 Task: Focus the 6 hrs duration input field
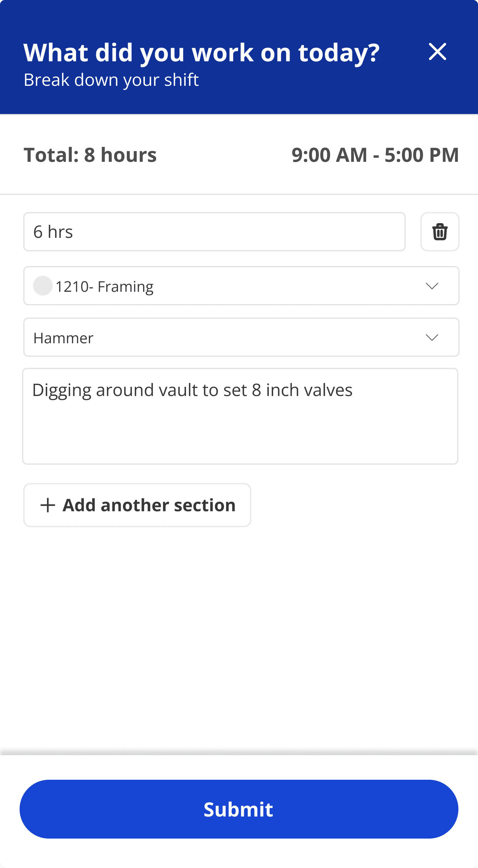tap(214, 232)
